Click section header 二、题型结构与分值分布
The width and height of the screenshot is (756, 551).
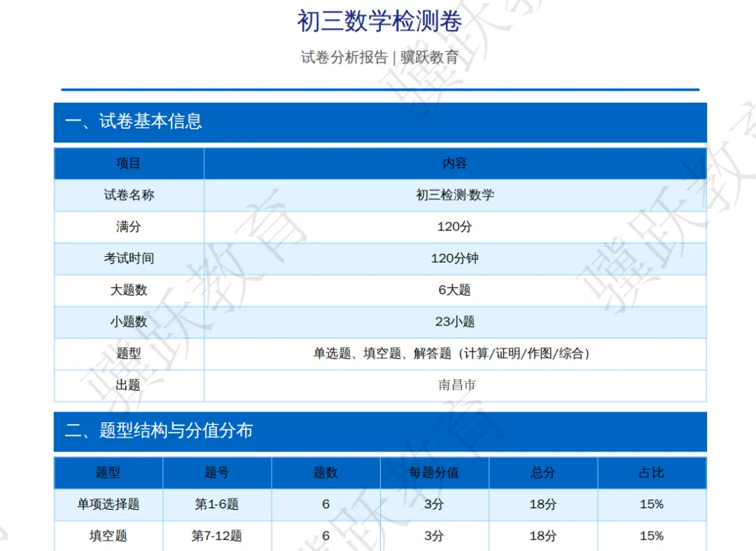(x=161, y=432)
